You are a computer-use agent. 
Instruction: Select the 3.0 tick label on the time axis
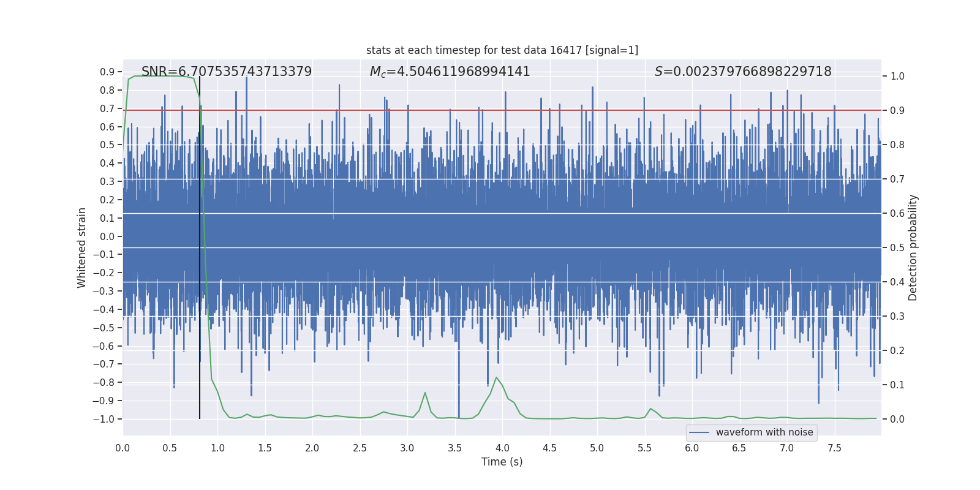pos(407,448)
